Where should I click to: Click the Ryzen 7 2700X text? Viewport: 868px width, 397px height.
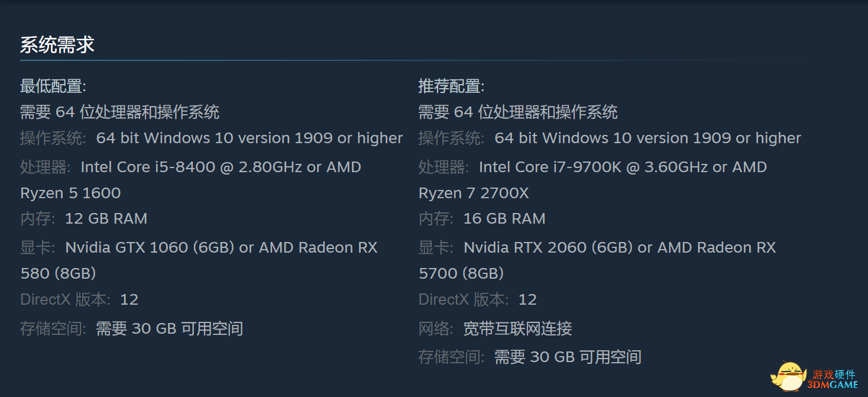(x=474, y=193)
